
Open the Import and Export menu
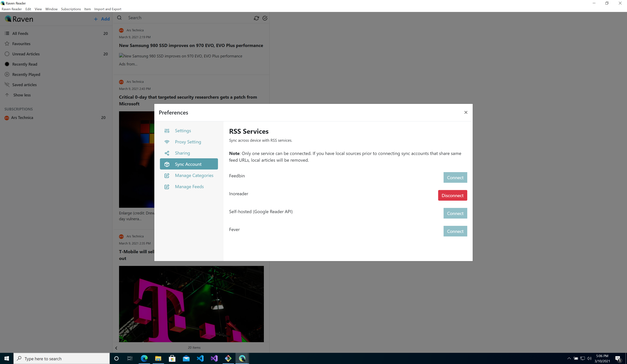pyautogui.click(x=107, y=9)
